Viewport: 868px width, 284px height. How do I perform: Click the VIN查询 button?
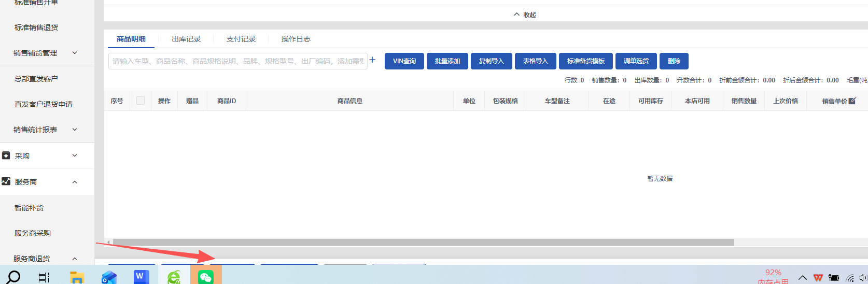pos(404,61)
